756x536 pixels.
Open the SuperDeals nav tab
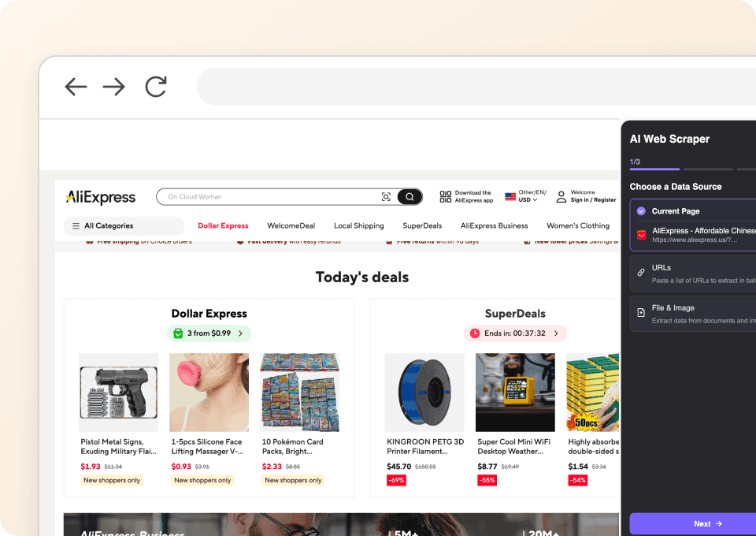(422, 225)
